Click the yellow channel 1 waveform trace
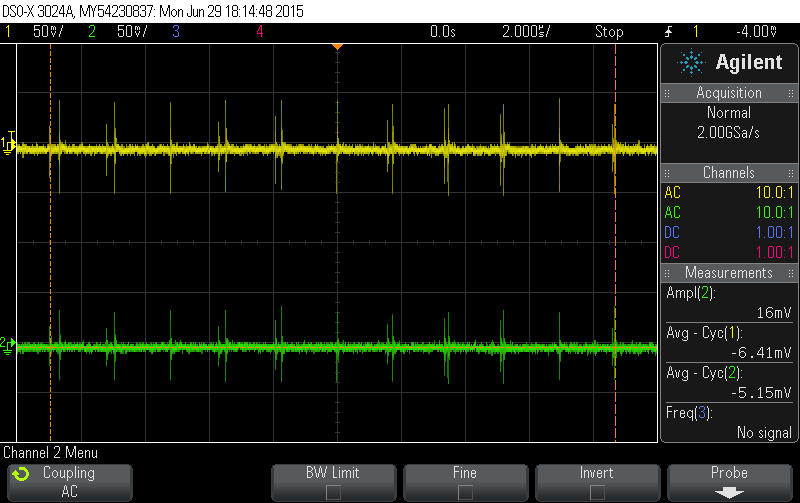The width and height of the screenshot is (800, 503). click(337, 149)
